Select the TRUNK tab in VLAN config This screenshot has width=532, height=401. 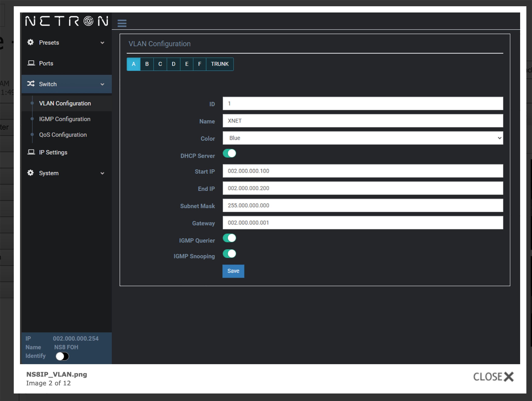pyautogui.click(x=220, y=64)
